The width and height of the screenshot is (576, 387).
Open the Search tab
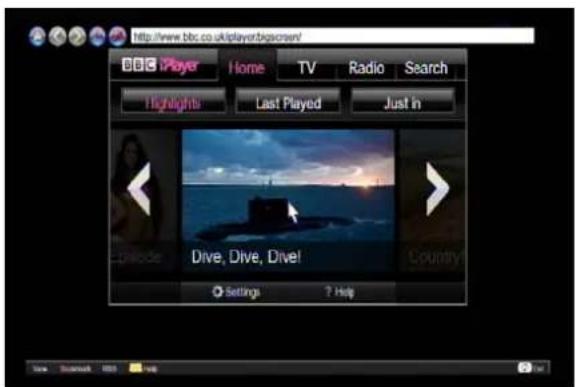coord(426,68)
